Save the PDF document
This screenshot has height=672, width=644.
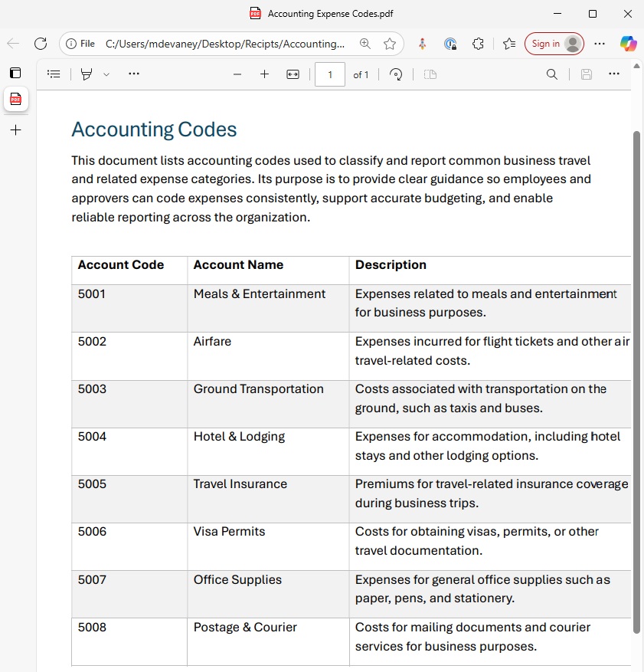click(587, 74)
